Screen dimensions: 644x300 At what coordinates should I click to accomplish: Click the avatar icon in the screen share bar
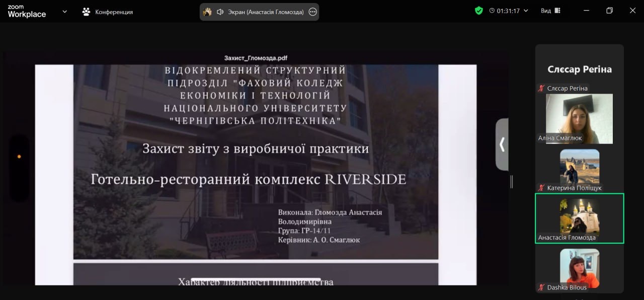207,12
